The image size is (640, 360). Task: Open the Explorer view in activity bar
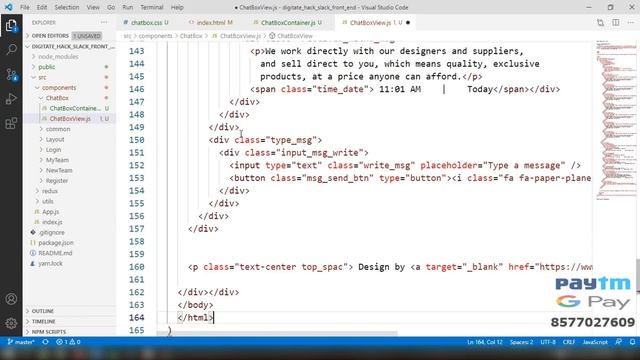coord(11,26)
